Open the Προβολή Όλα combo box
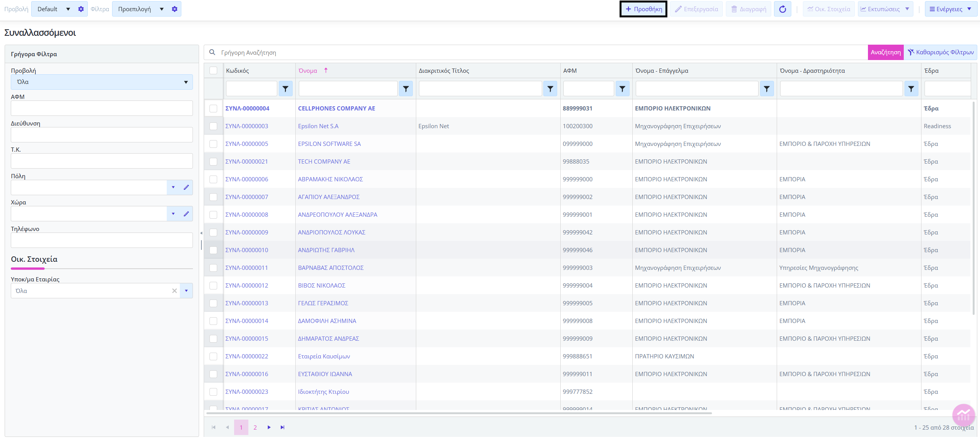 (102, 82)
